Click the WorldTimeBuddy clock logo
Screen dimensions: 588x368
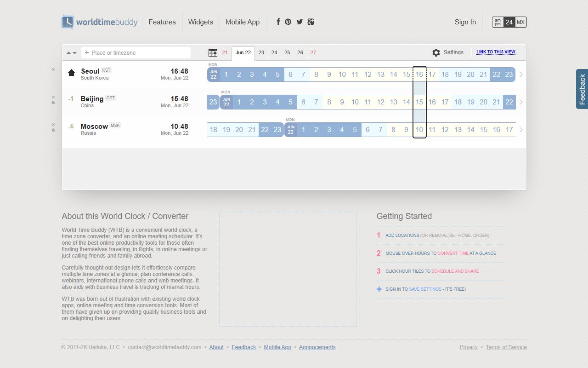[68, 22]
